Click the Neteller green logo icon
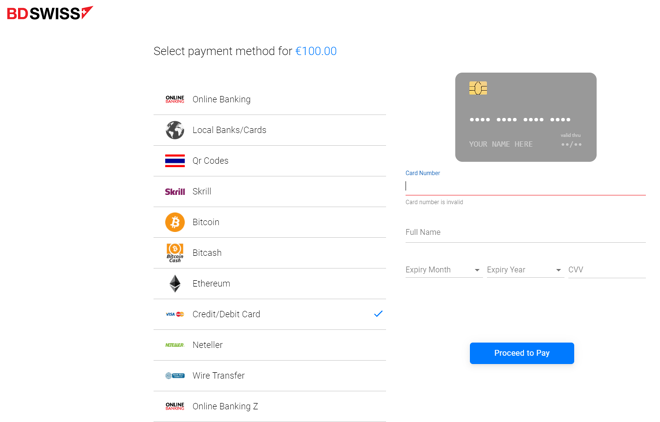660x422 pixels. [175, 345]
